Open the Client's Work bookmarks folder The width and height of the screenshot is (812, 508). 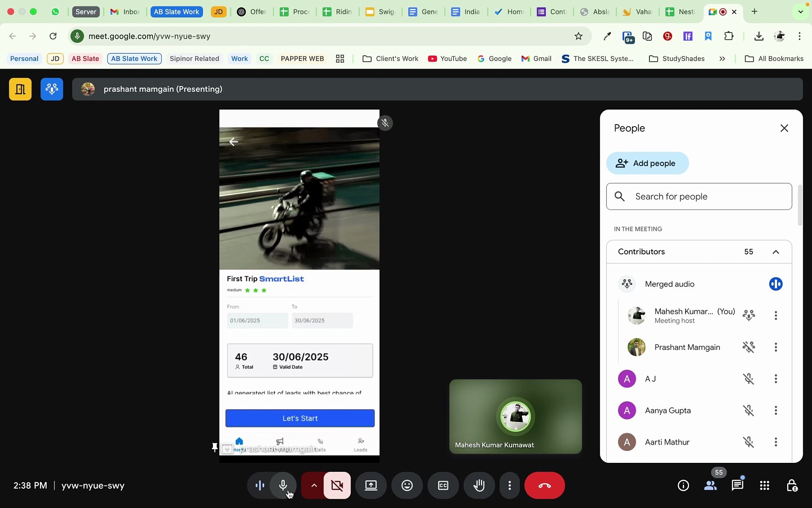click(390, 59)
